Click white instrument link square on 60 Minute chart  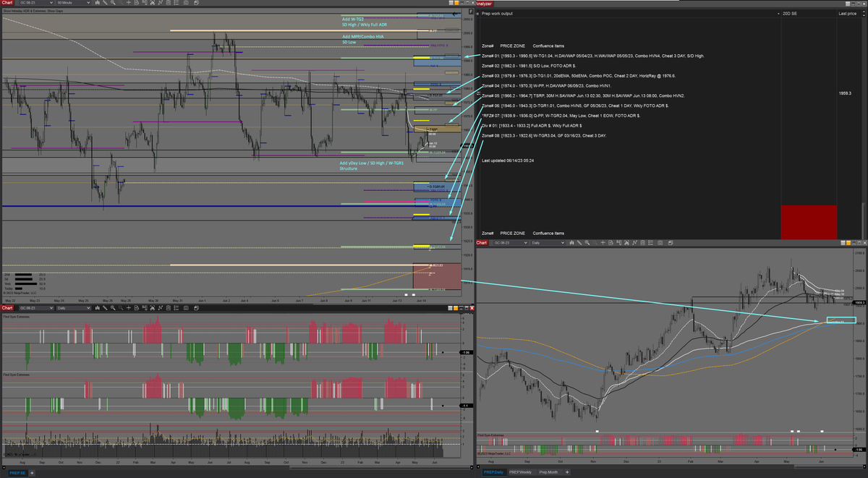coord(451,3)
